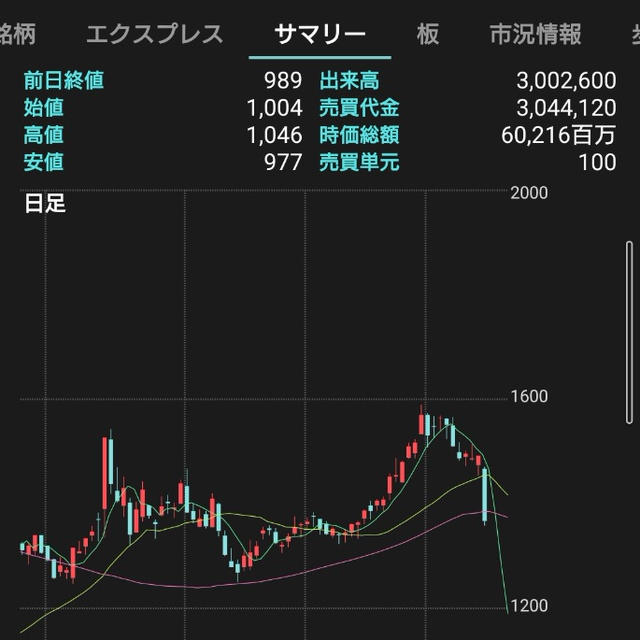Click the candlestick at the chart's peak
This screenshot has width=640, height=640.
tap(421, 422)
